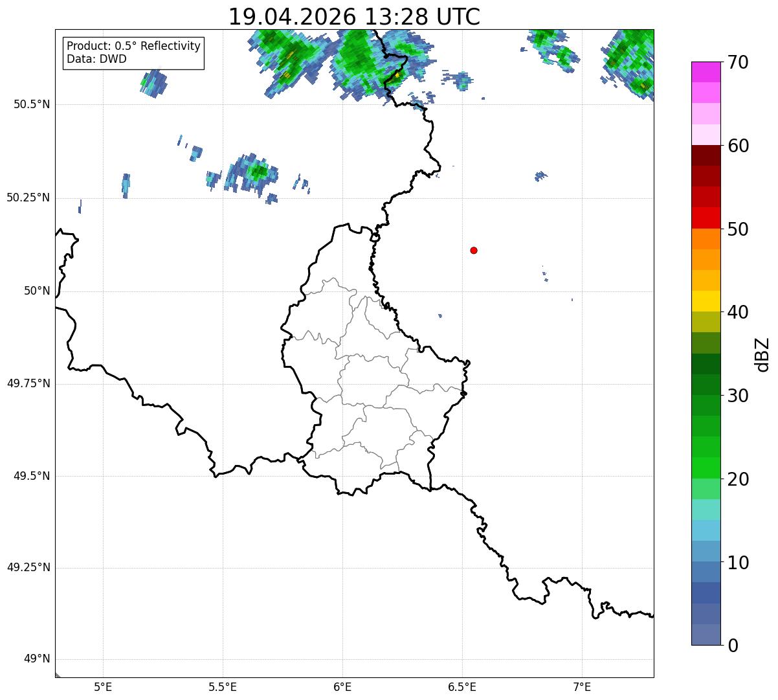
Task: Click the 50.5°N latitude tick label
Action: pyautogui.click(x=32, y=105)
